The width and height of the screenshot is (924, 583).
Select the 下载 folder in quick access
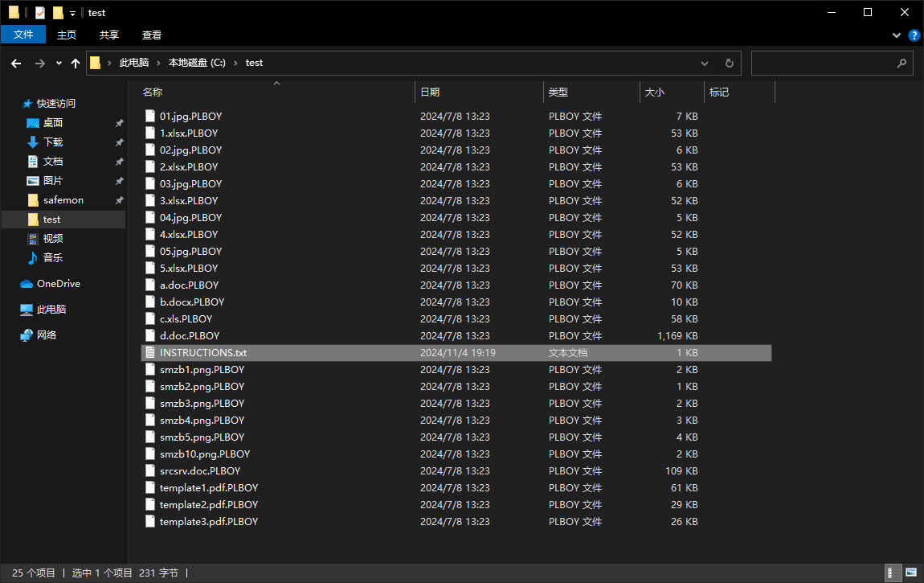pyautogui.click(x=53, y=142)
